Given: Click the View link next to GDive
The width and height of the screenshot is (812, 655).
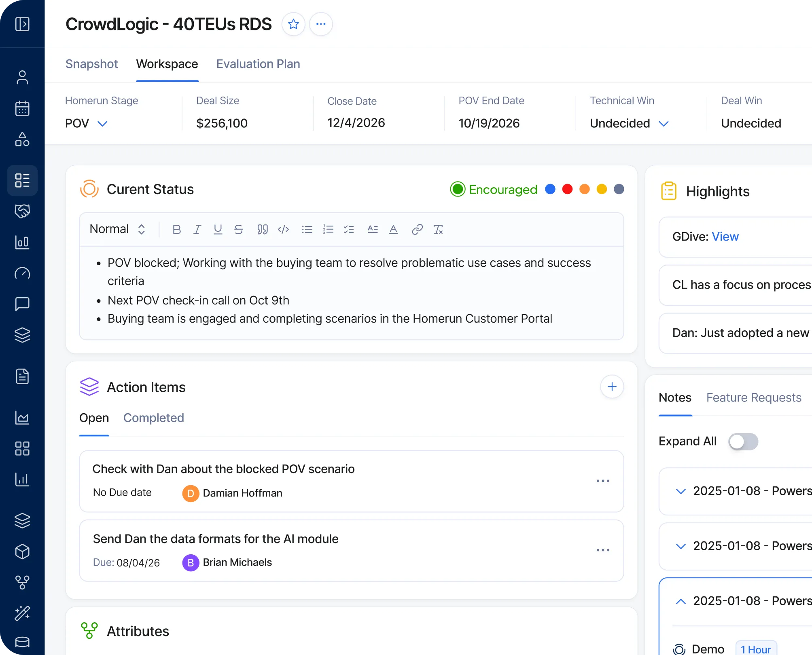Looking at the screenshot, I should click(725, 237).
